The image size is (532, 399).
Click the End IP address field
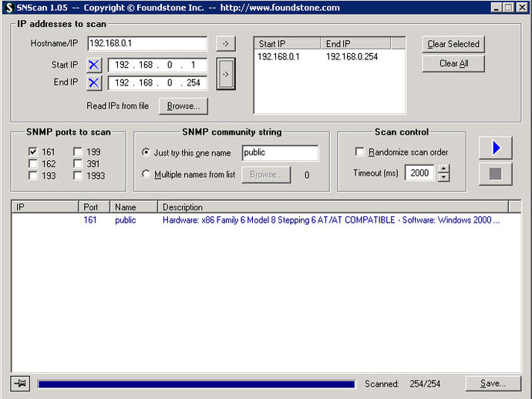[x=157, y=82]
